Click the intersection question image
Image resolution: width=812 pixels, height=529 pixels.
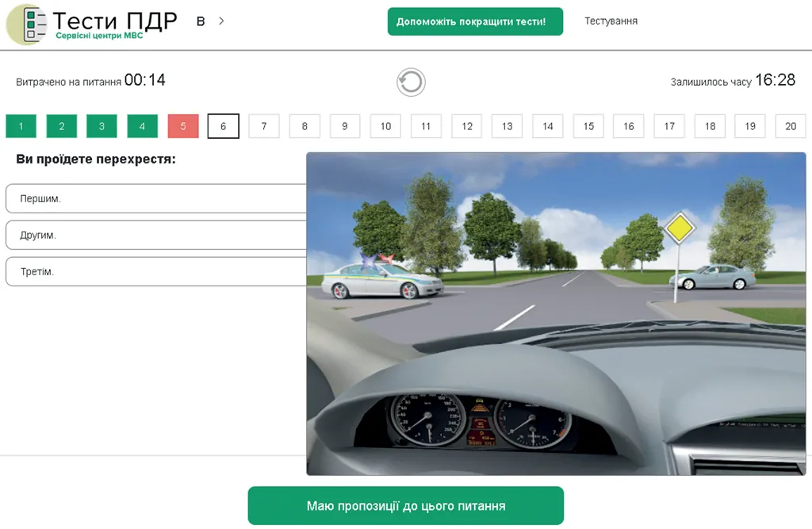556,313
